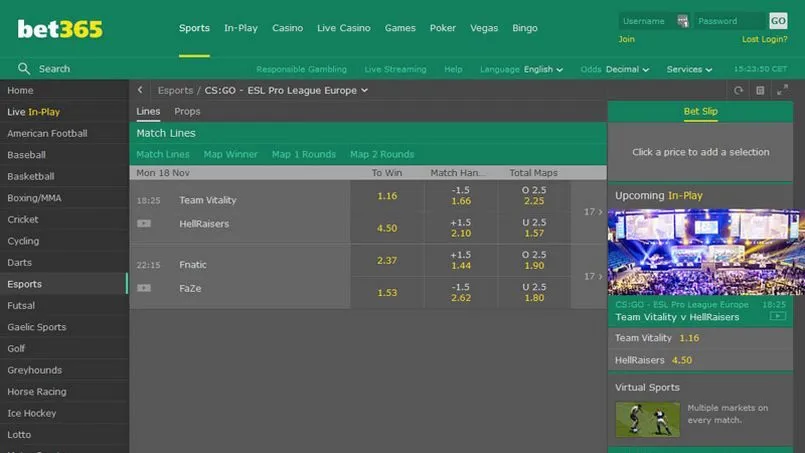Screen dimensions: 805x453
Task: Open Horse Racing in the sidebar
Action: click(64, 391)
